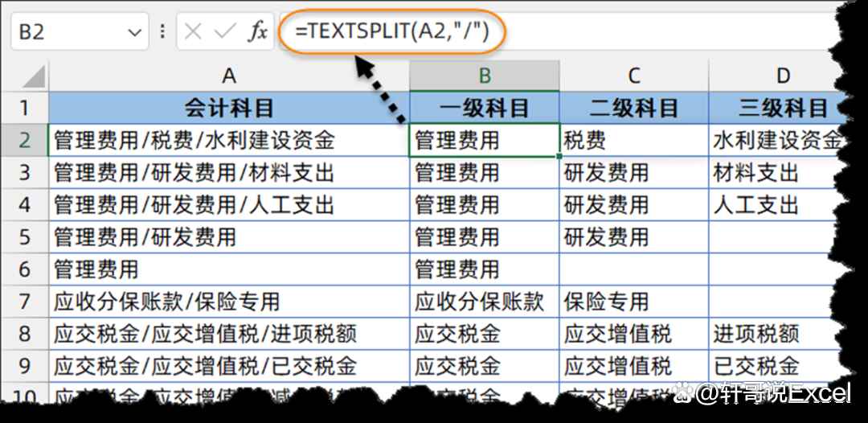Select row 2 header
This screenshot has height=423, width=868.
(x=24, y=141)
